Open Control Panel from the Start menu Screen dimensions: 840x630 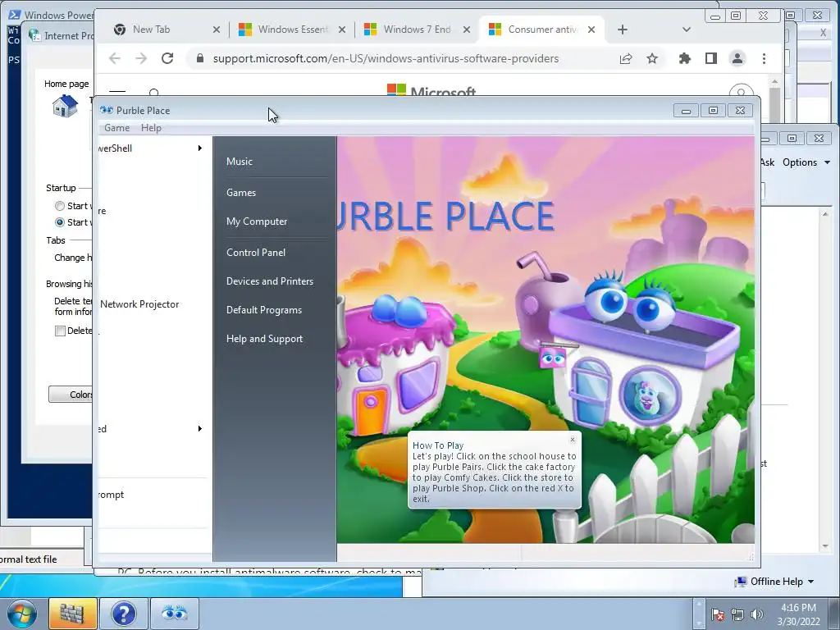[x=256, y=253]
